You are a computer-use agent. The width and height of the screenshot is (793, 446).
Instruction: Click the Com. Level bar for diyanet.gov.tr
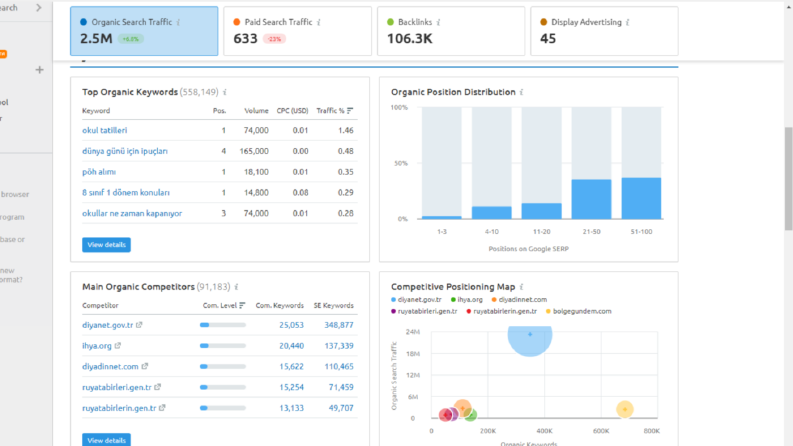pos(223,325)
